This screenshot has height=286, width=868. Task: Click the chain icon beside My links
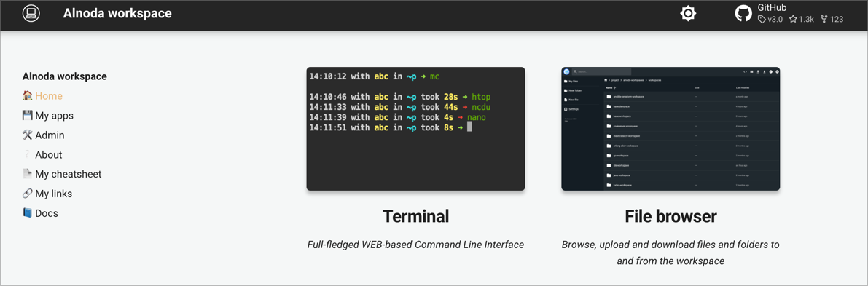click(28, 193)
